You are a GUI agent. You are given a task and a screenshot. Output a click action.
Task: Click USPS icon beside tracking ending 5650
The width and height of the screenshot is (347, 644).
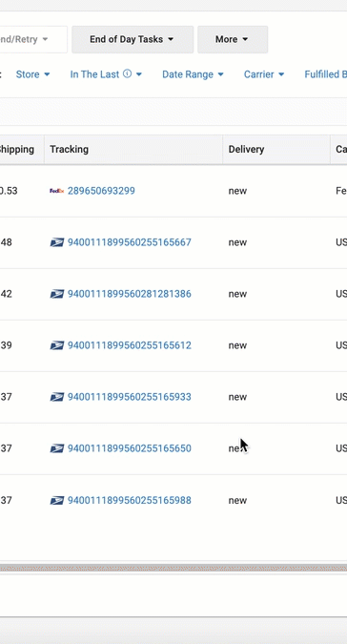coord(57,448)
